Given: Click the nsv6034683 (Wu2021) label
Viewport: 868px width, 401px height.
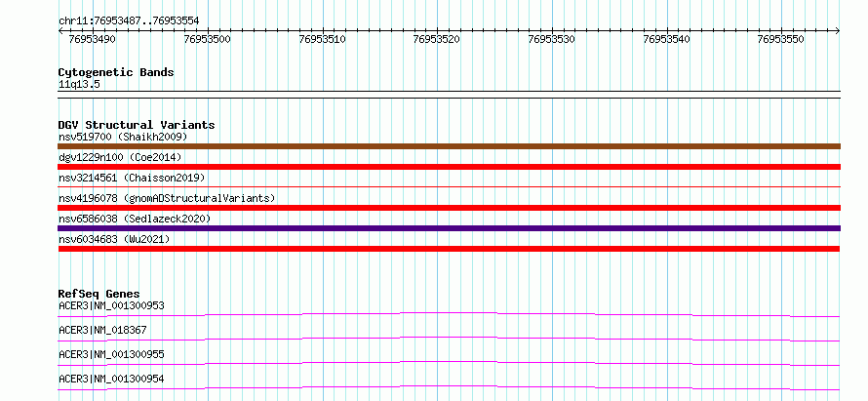Looking at the screenshot, I should click(114, 239).
